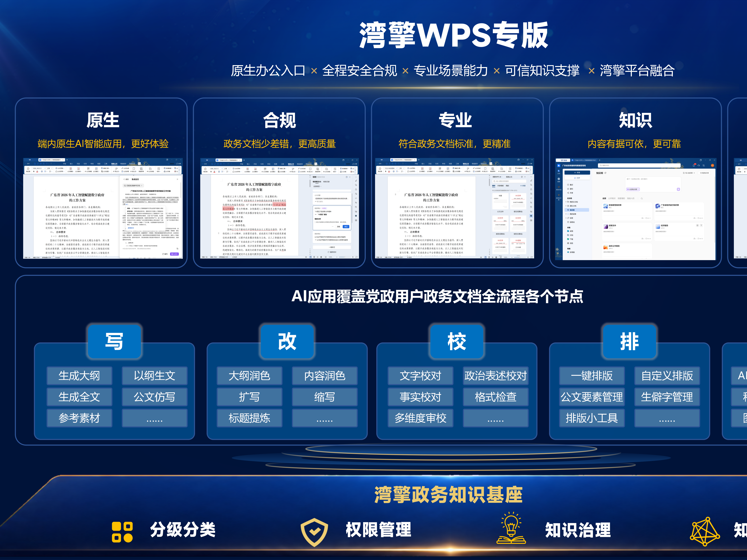Click the 湾擎政务知识基座 gold title
The height and width of the screenshot is (560, 747).
click(x=449, y=495)
